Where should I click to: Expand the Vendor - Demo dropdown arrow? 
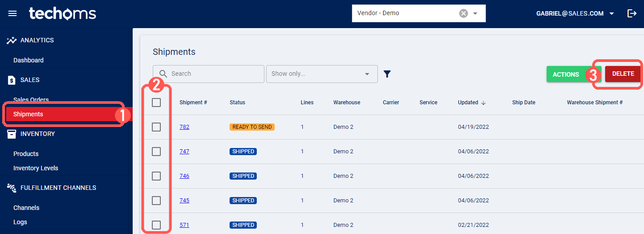click(x=475, y=13)
